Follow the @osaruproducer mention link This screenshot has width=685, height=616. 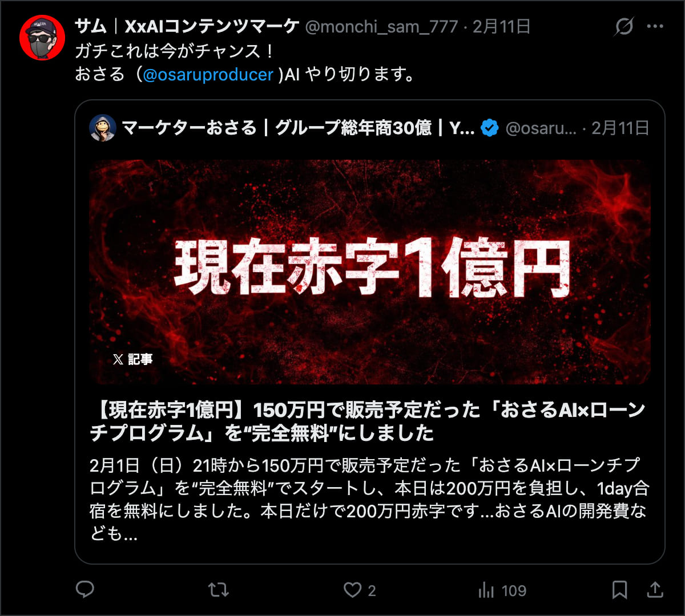click(208, 75)
